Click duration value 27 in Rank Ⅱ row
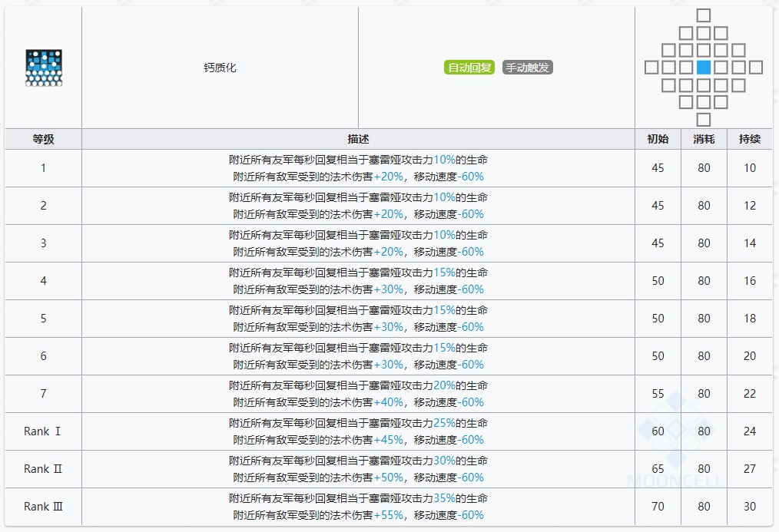 (750, 470)
